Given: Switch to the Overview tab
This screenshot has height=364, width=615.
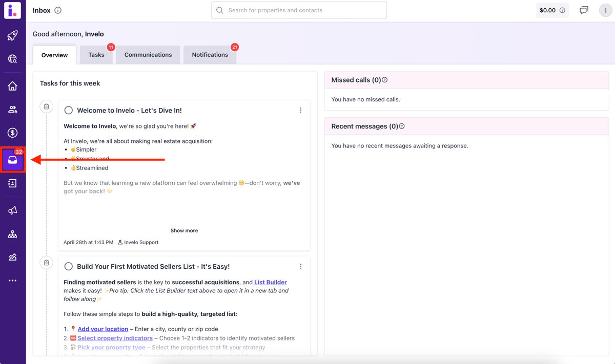Looking at the screenshot, I should coord(54,55).
